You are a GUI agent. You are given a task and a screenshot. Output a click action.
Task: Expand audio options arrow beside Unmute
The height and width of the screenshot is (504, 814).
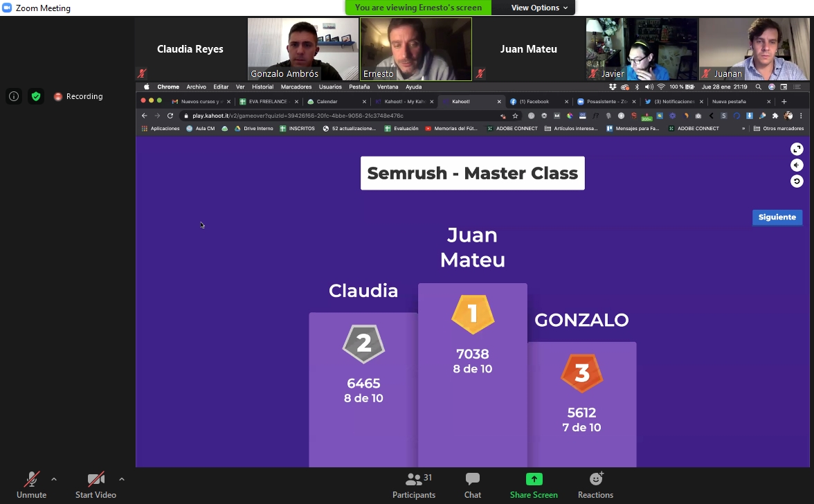coord(54,479)
